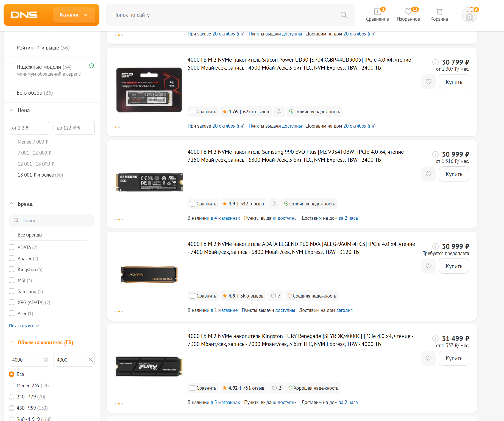Add ADATA LEGEND 960 MAX to favorites

428,266
